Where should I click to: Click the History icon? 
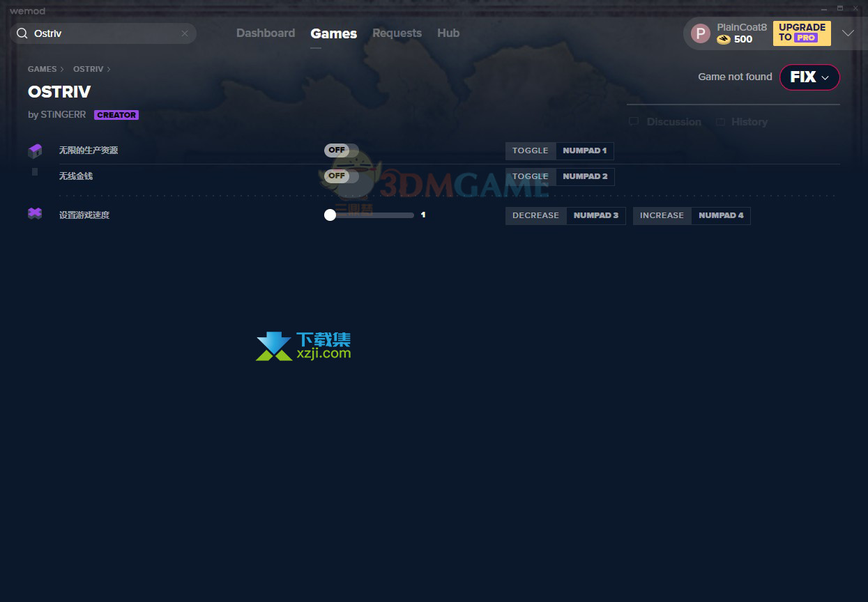point(720,122)
